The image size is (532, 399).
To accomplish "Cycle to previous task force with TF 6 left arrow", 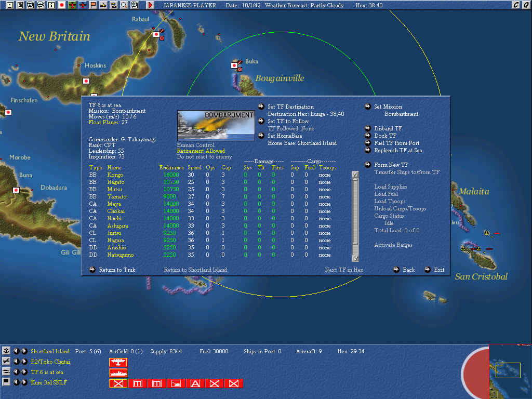I will pyautogui.click(x=16, y=372).
